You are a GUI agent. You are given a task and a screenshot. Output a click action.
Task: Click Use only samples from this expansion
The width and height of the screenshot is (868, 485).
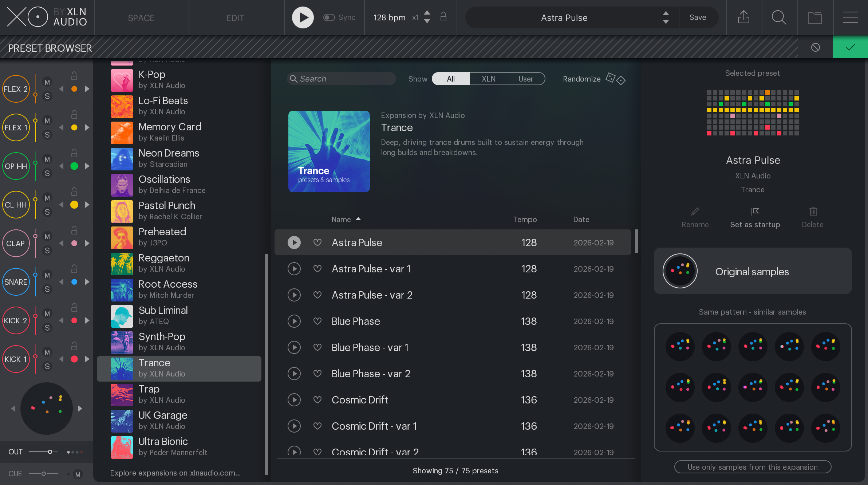(752, 467)
